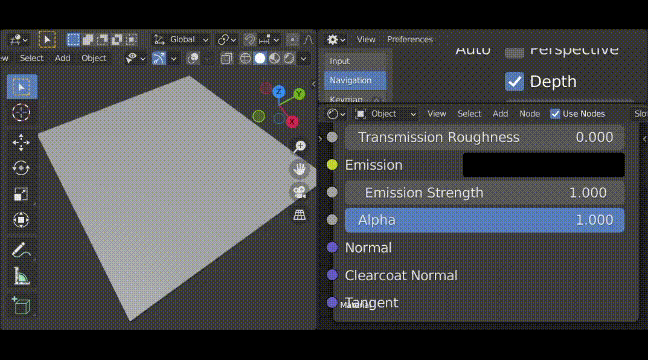Activate the Annotate tool
The image size is (648, 360).
pos(21,250)
